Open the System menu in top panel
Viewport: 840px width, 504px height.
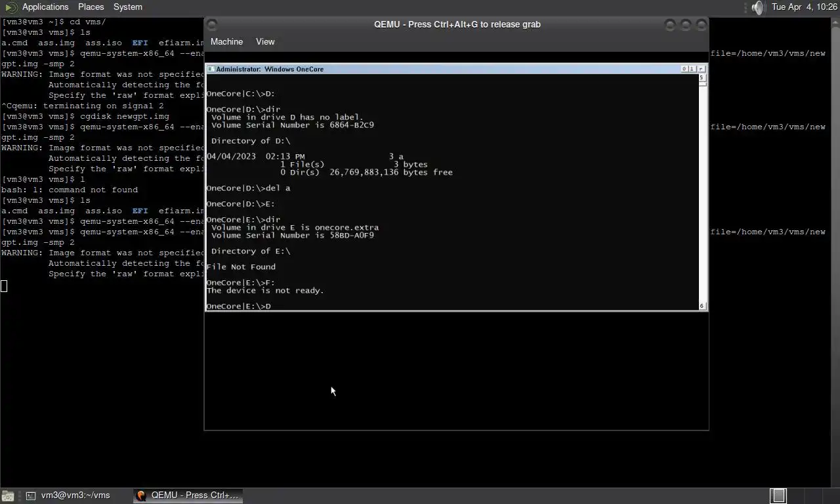(127, 7)
